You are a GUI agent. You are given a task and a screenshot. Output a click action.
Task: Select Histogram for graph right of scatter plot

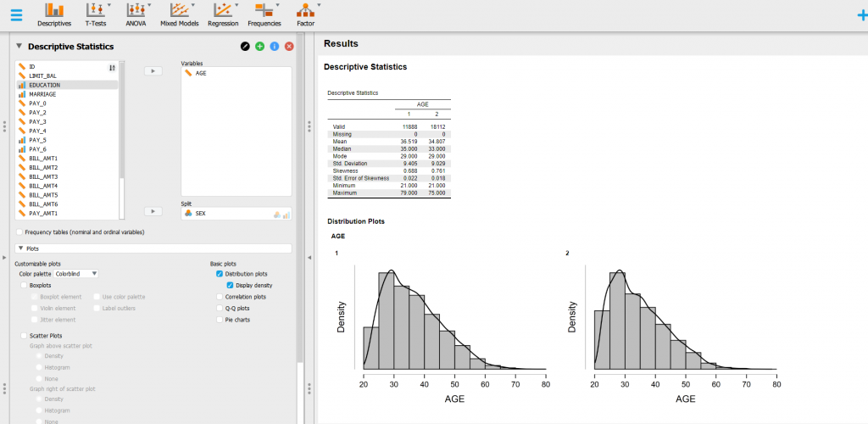tap(39, 410)
